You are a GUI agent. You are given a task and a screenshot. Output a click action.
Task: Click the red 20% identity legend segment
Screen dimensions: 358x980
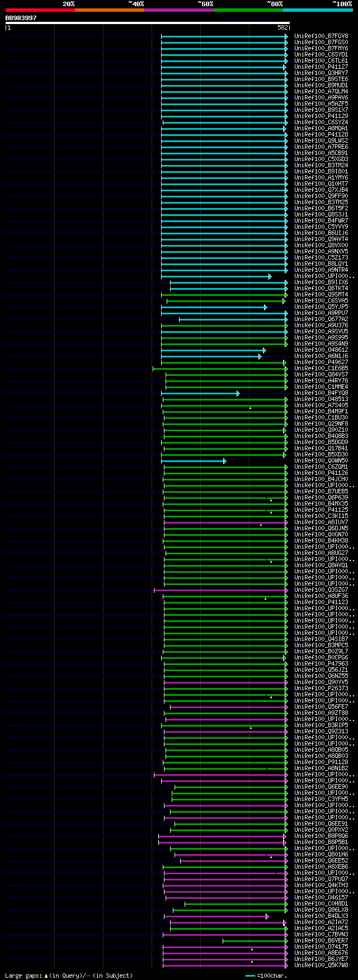[40, 10]
